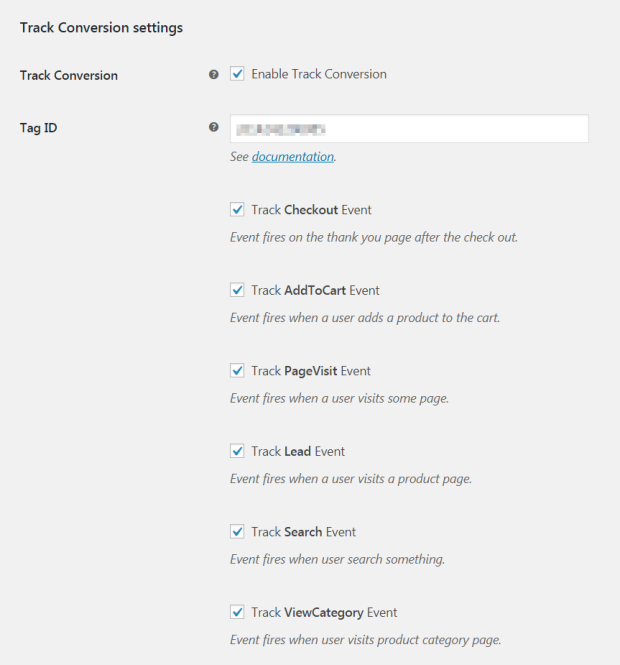Screen dimensions: 620x665
Task: Open the documentation link
Action: click(x=293, y=157)
